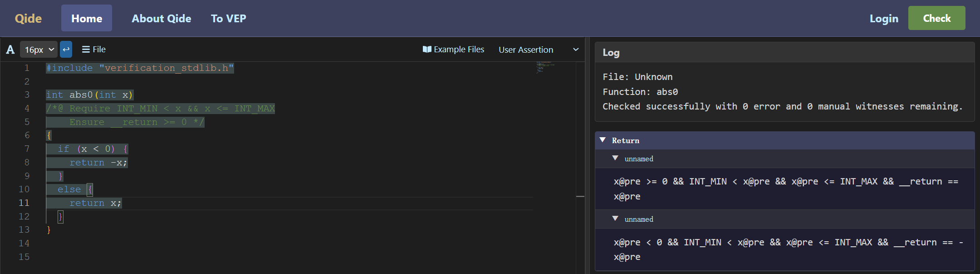Collapse unnamed item with x@pre < 0
This screenshot has width=980, height=274.
tap(615, 219)
